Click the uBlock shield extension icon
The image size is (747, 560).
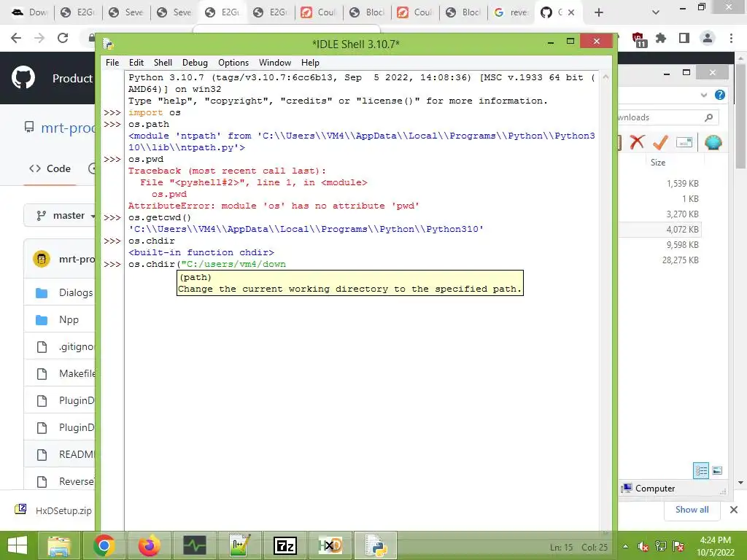(638, 39)
